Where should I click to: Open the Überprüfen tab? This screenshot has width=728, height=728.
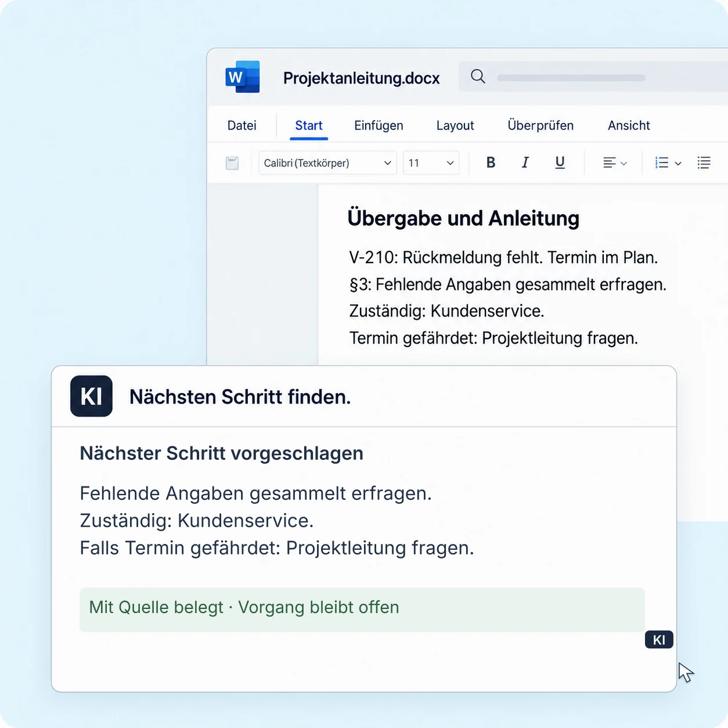pyautogui.click(x=540, y=125)
